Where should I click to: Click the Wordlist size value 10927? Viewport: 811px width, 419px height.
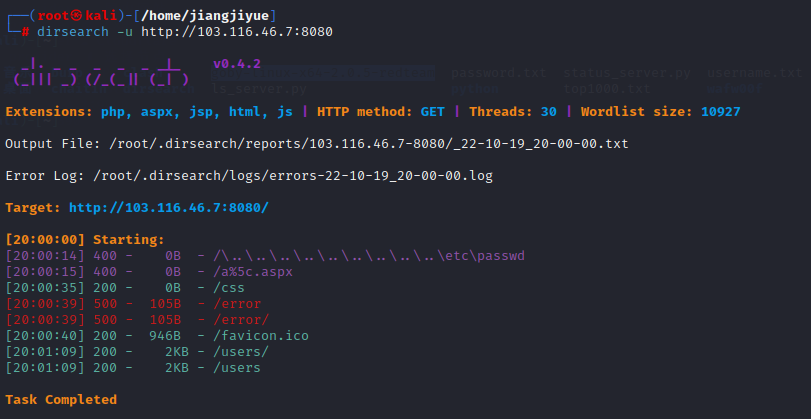pyautogui.click(x=720, y=111)
